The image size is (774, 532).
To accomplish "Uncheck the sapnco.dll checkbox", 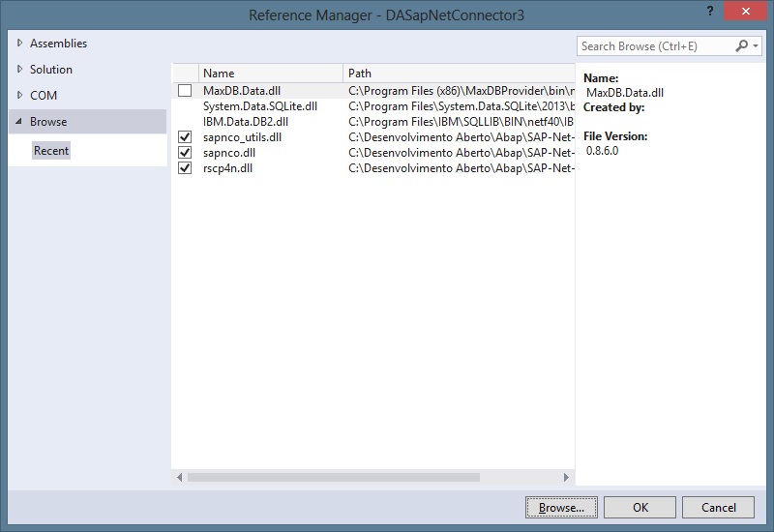I will click(x=185, y=153).
